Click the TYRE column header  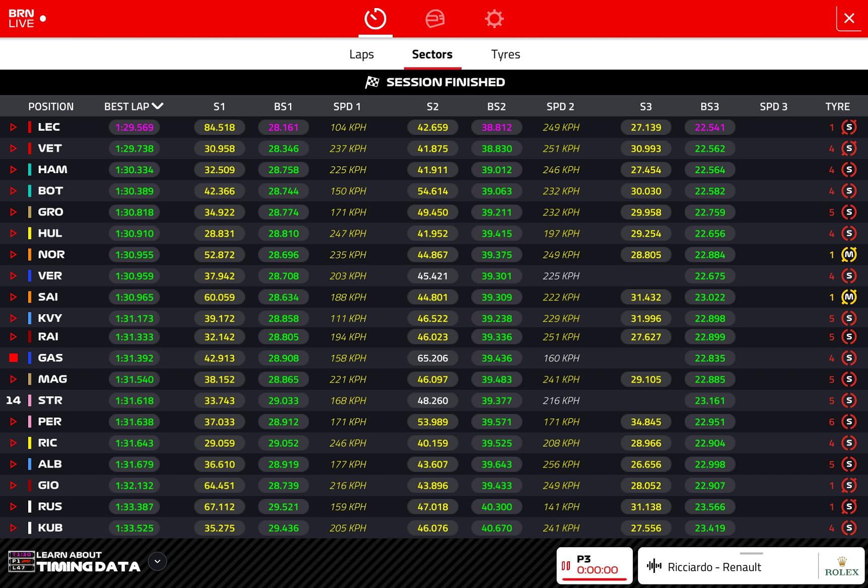click(837, 107)
